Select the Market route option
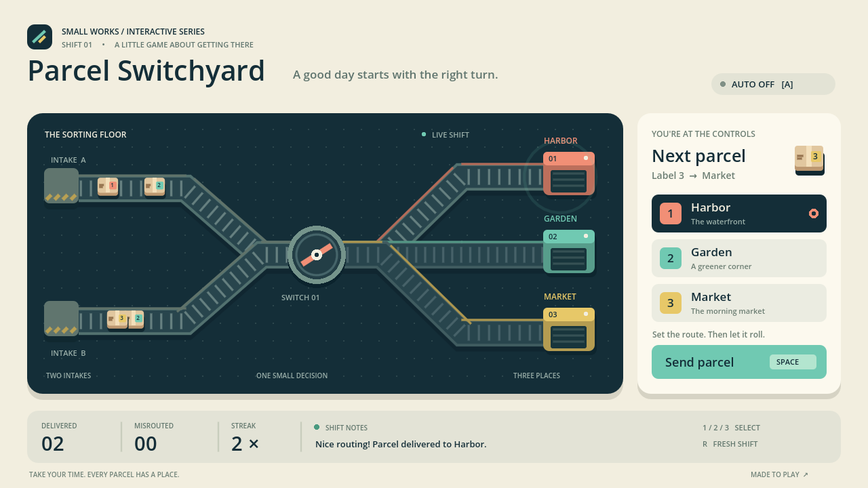This screenshot has width=868, height=488. pos(739,303)
